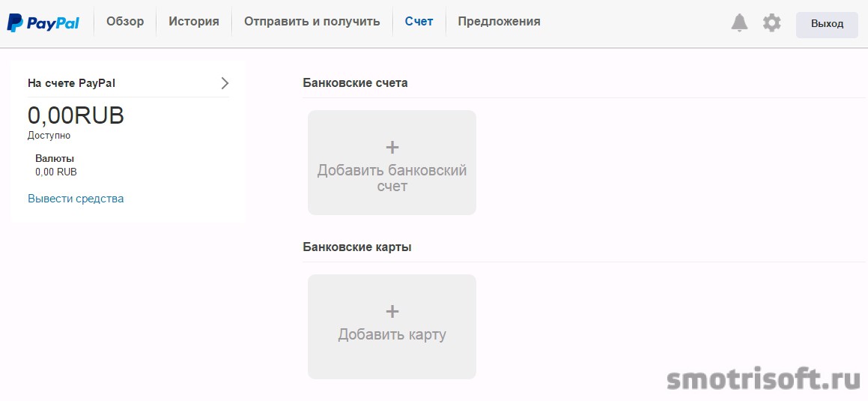Click the plus sign above Добавить банковский счет
The height and width of the screenshot is (401, 868).
[392, 147]
